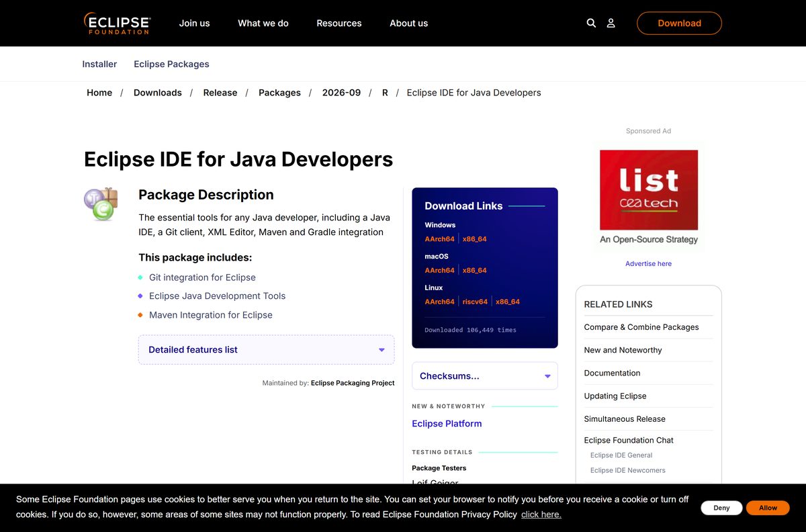Open the privacy policy click here link
Viewport: 806px width, 532px height.
point(541,515)
